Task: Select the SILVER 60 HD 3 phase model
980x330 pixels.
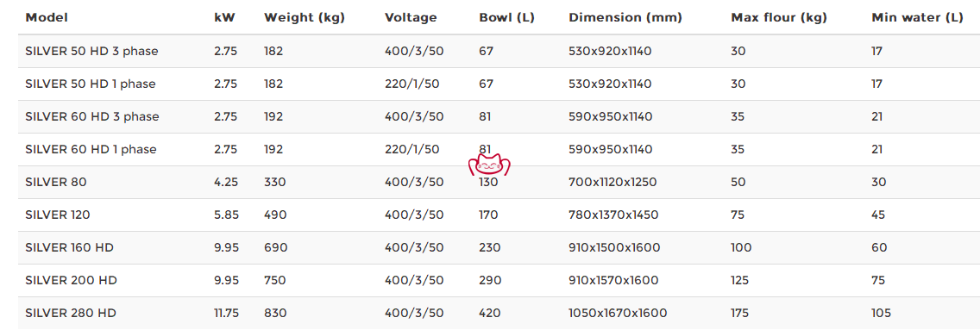Action: (x=91, y=116)
